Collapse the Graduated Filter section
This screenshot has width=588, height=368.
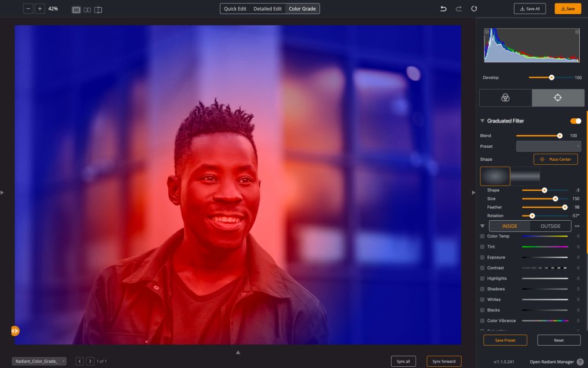tap(482, 121)
